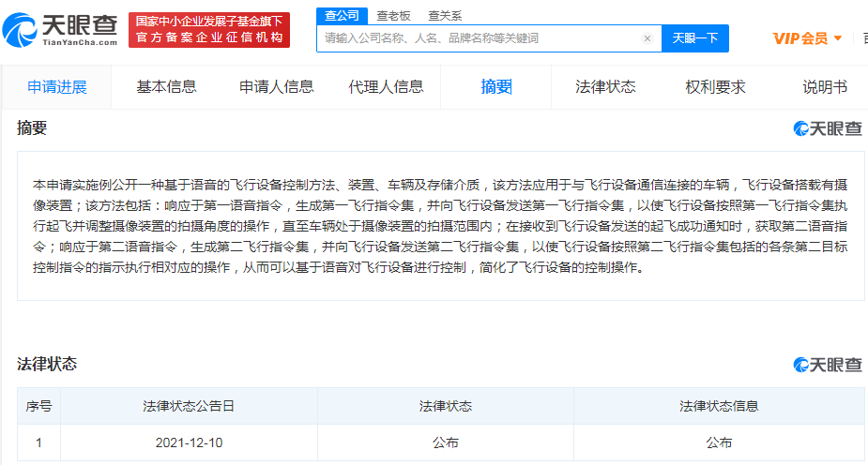Open the VIP会员 link
Screen dimensions: 868x465
800,38
